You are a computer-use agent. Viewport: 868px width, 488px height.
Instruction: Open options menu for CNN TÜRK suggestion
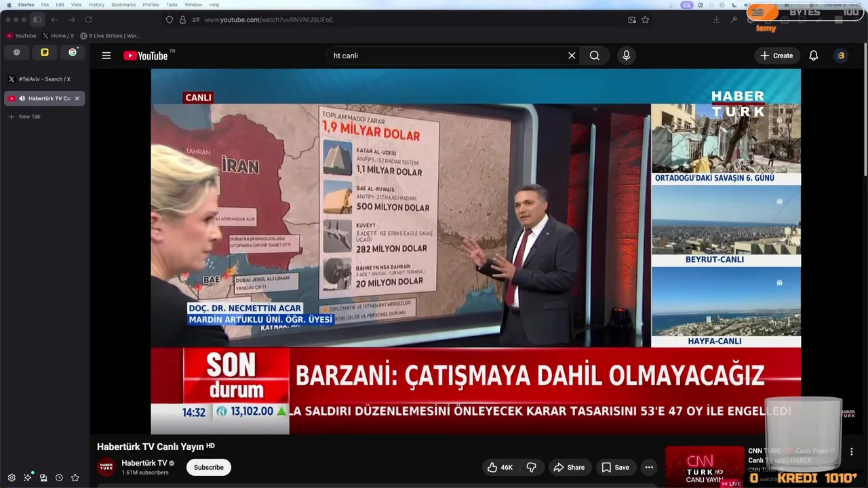852,451
